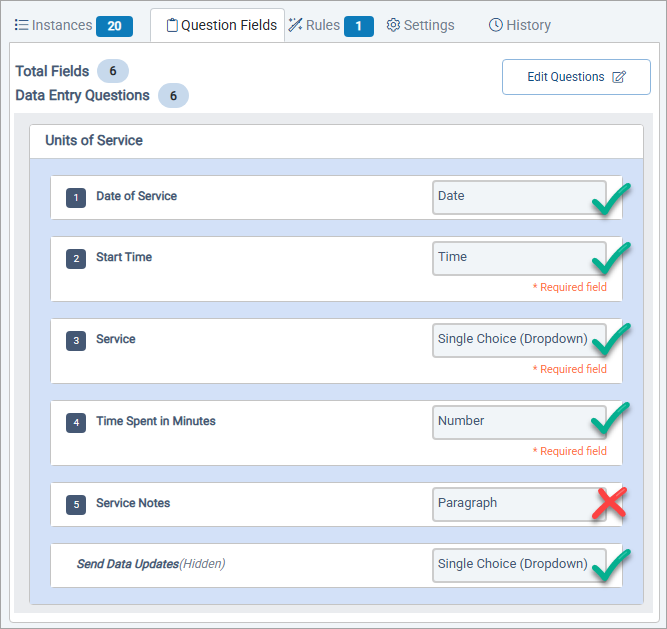Screen dimensions: 667x629
Task: Click the Start Time type field
Action: [510, 257]
